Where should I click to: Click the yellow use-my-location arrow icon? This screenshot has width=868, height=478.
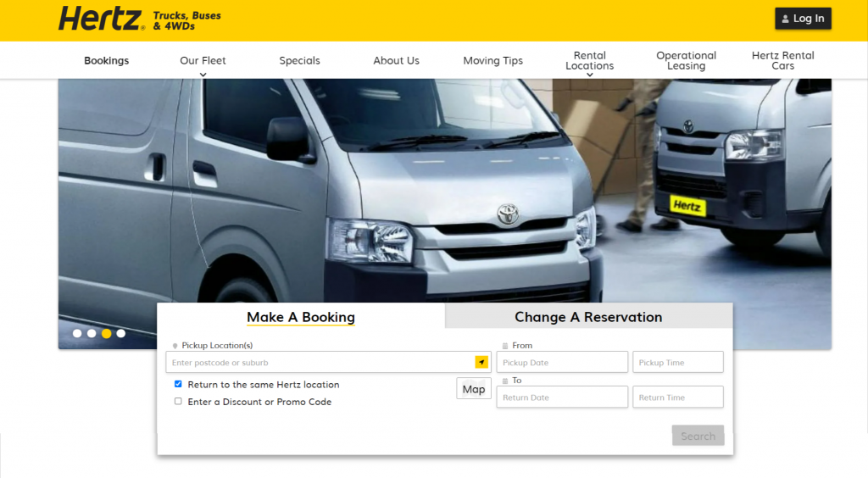click(481, 363)
